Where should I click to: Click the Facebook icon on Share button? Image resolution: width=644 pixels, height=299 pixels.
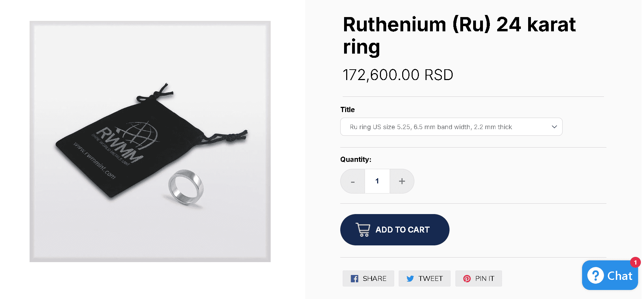[354, 278]
